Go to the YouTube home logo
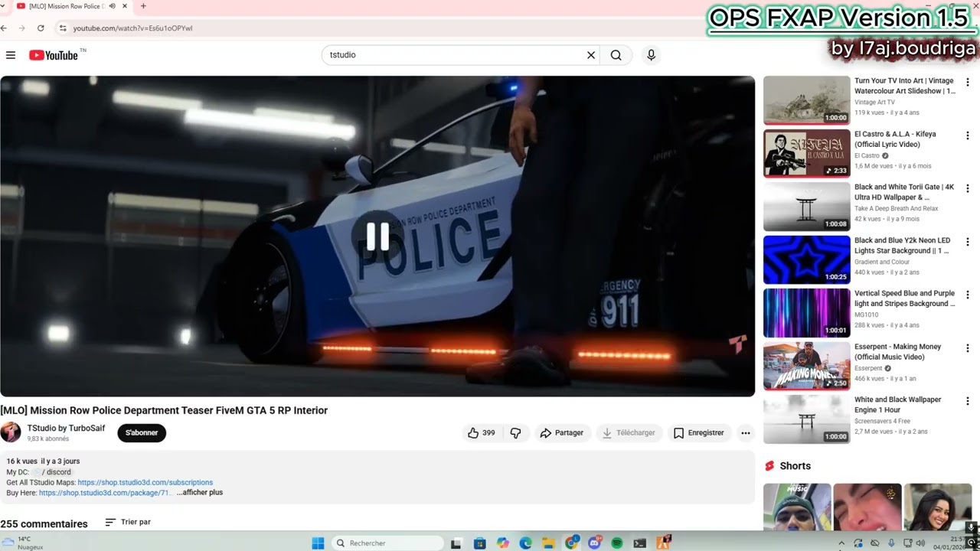This screenshot has width=980, height=551. [x=54, y=55]
